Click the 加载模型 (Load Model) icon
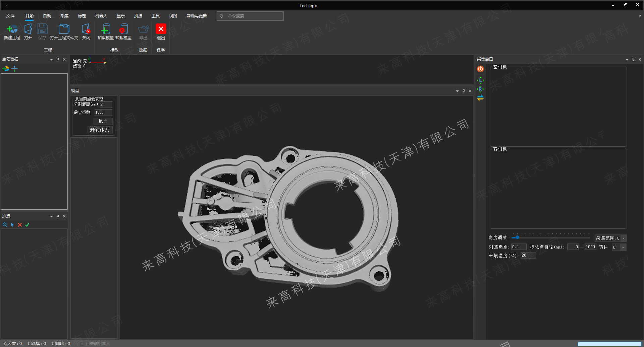644x347 pixels. (x=105, y=29)
